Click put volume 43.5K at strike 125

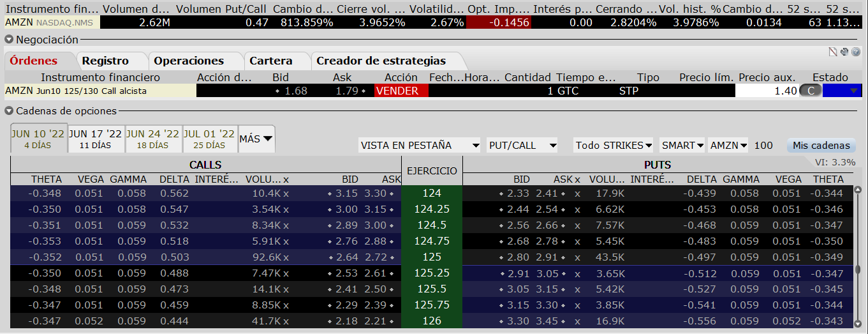tap(610, 257)
